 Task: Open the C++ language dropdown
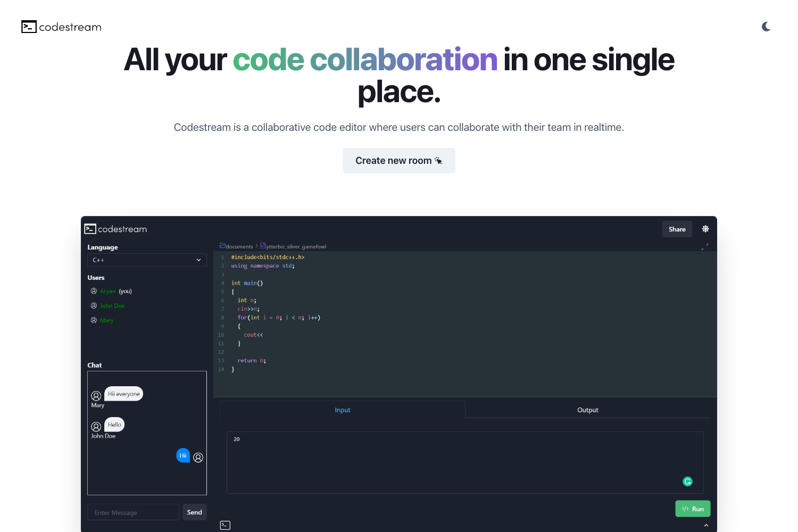tap(147, 260)
